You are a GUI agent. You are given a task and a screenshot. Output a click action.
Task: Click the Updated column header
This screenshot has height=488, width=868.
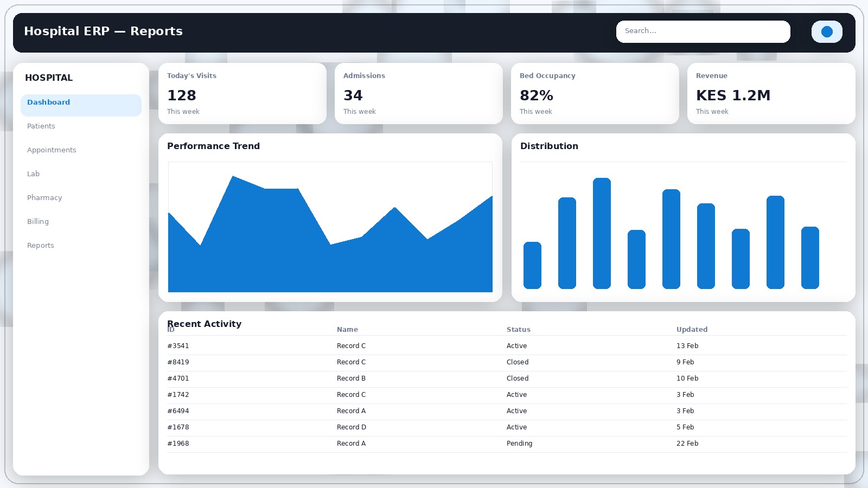692,330
